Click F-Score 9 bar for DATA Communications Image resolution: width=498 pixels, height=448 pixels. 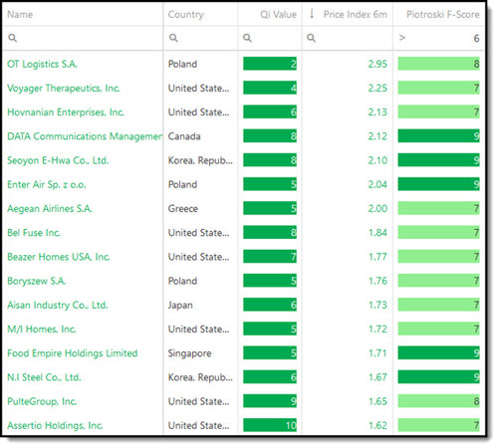pyautogui.click(x=438, y=136)
